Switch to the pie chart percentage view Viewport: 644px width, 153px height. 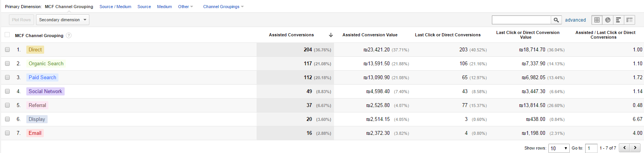tap(608, 20)
